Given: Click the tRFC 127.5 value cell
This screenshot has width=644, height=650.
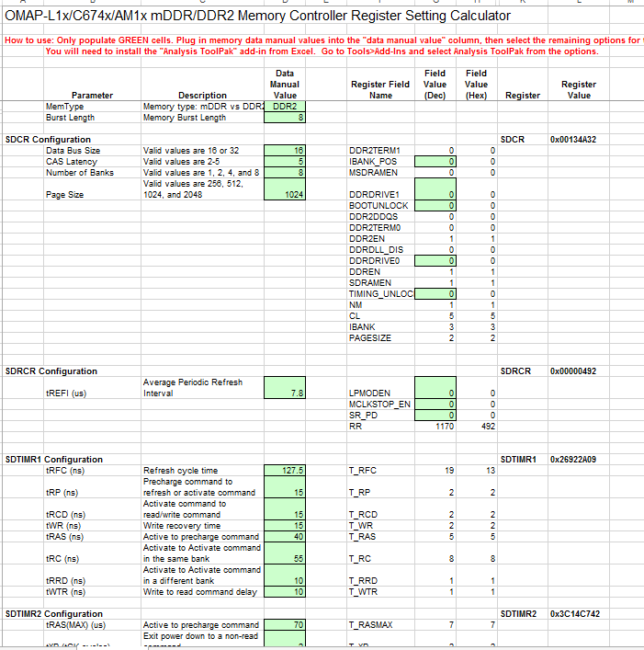Looking at the screenshot, I should tap(285, 471).
